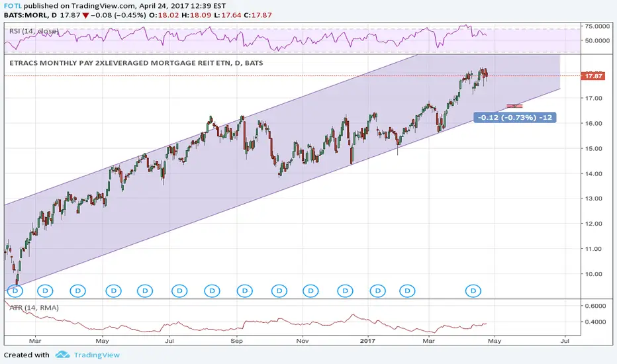
Task: Click the 10.00 price axis label
Action: (x=593, y=274)
